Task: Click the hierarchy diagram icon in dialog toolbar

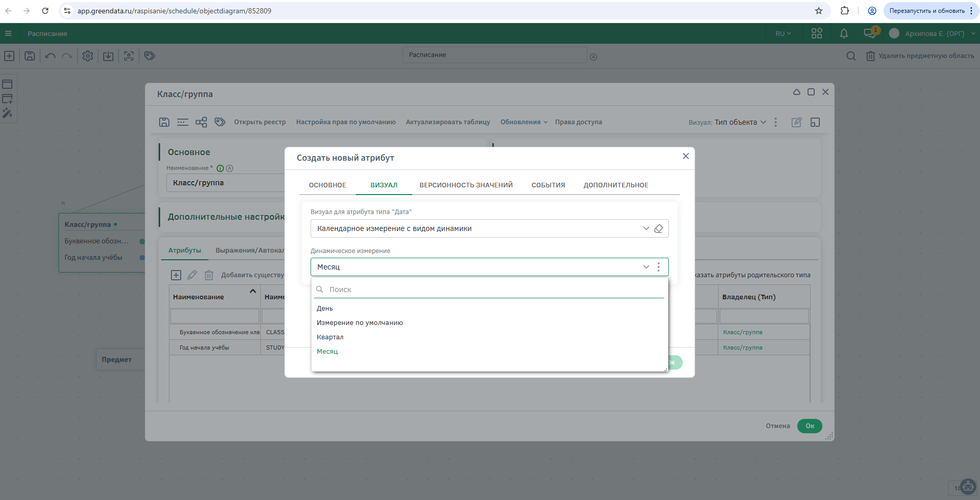Action: tap(201, 122)
